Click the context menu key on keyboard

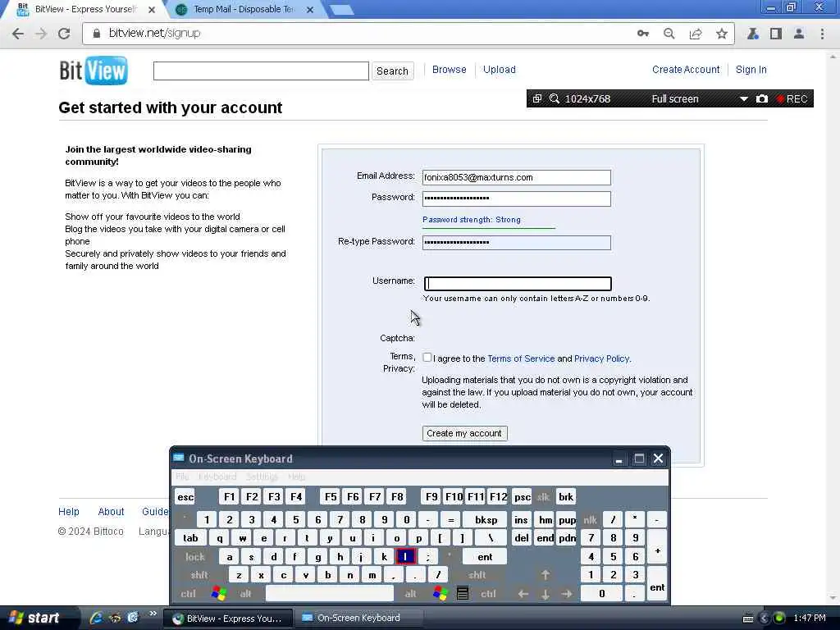coord(463,593)
